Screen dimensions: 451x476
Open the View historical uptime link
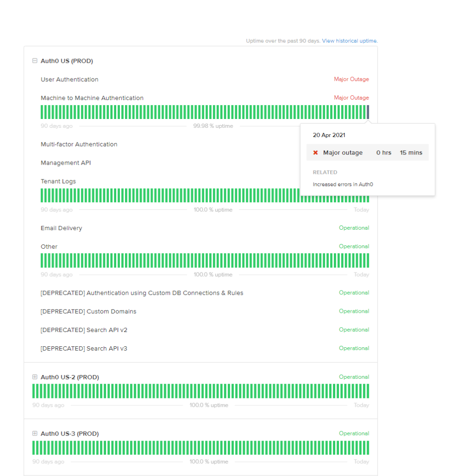[350, 41]
